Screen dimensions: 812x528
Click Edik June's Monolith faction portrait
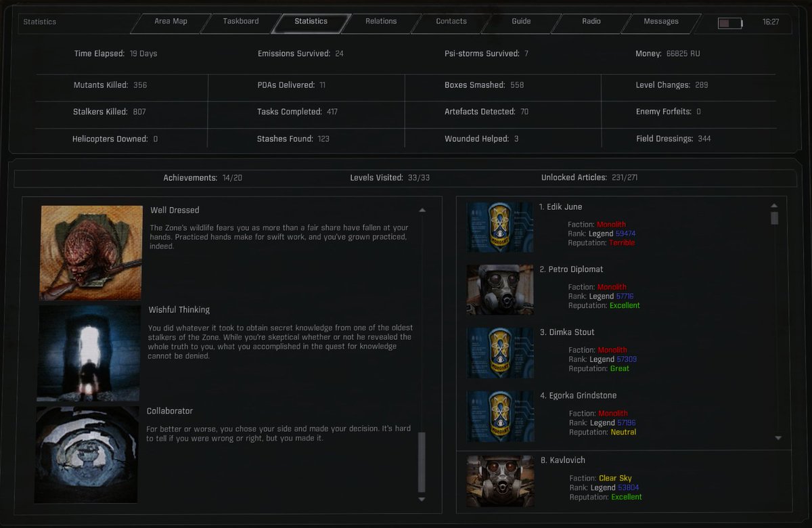[x=500, y=227]
